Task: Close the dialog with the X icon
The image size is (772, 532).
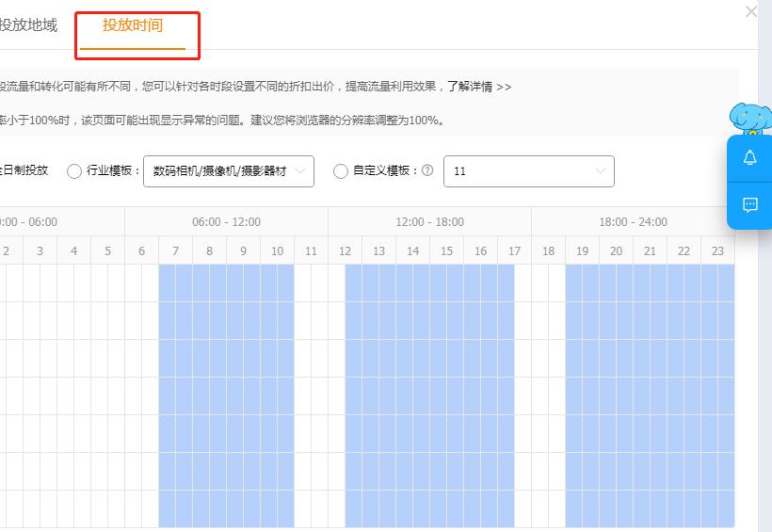Action: coord(751,11)
